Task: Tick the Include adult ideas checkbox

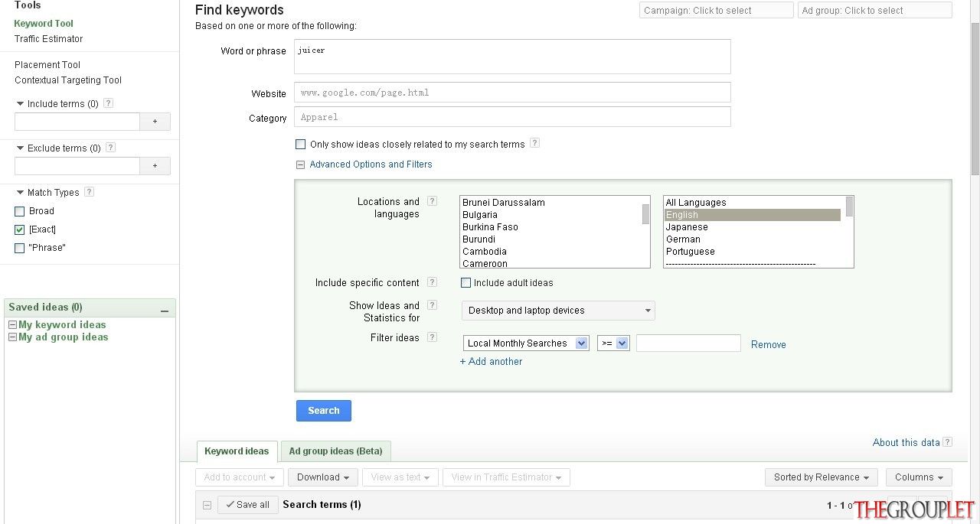Action: click(x=465, y=283)
